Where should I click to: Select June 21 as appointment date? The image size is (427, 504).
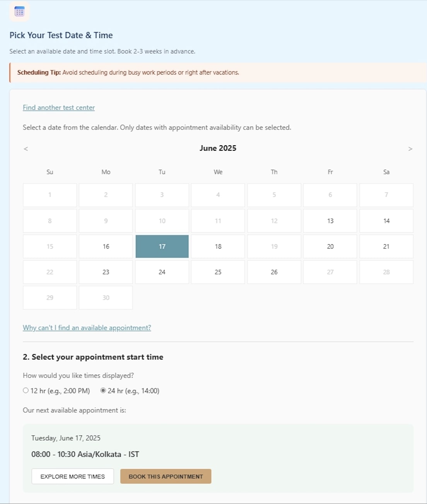click(386, 246)
